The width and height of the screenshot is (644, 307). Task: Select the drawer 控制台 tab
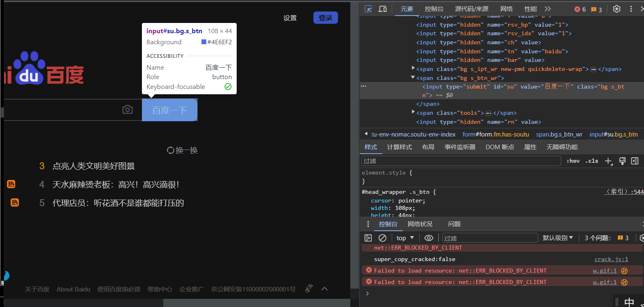[x=388, y=224]
